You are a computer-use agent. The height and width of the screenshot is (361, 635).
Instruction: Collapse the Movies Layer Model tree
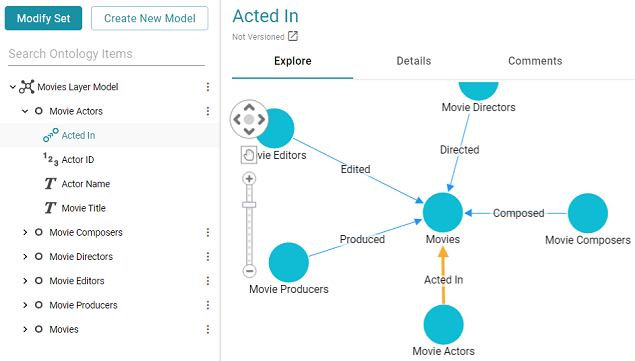pos(13,87)
